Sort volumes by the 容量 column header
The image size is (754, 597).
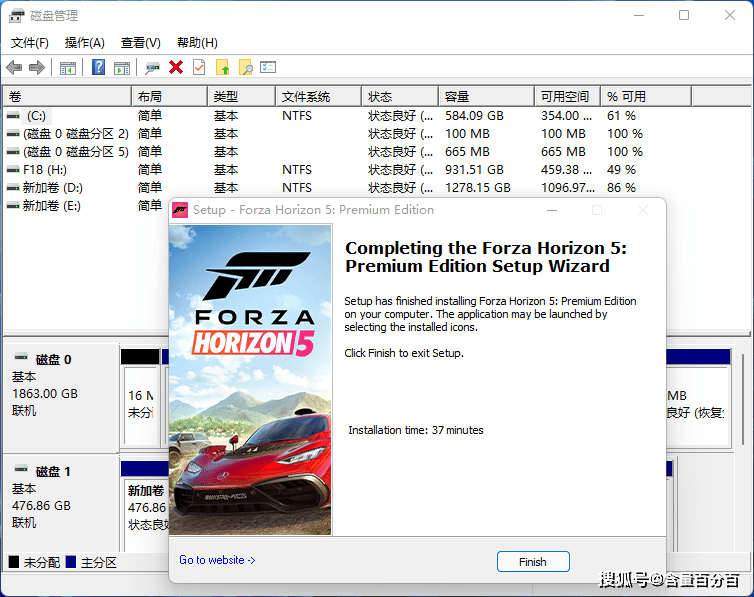(457, 97)
